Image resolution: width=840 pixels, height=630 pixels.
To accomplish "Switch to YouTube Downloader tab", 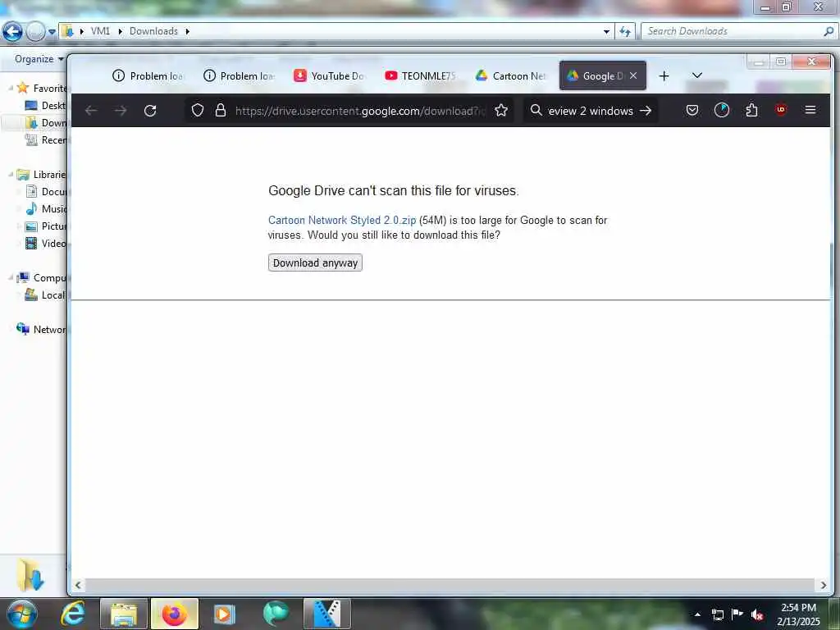I will (x=330, y=76).
